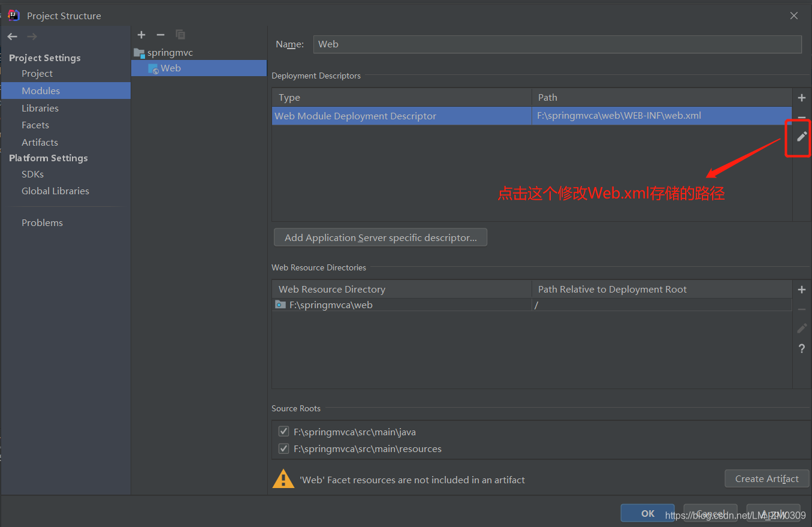The image size is (812, 527).
Task: Click the Create Artifact button
Action: click(767, 478)
